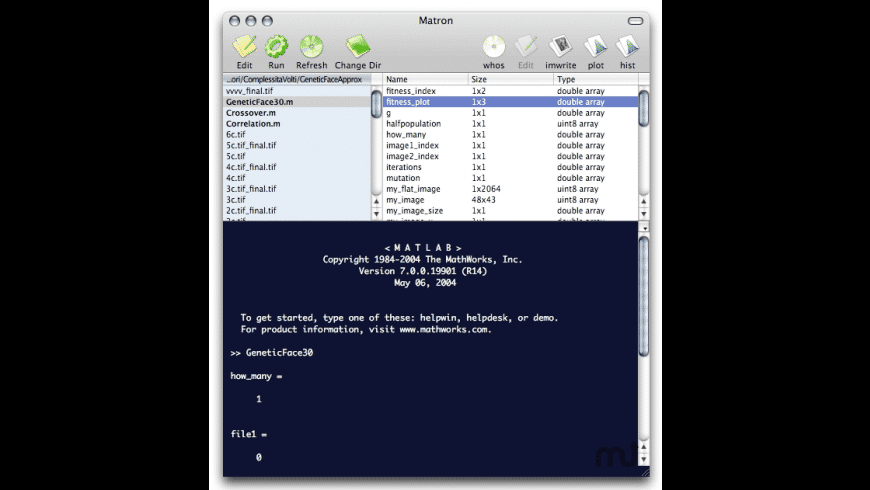The height and width of the screenshot is (490, 870).
Task: Toggle toolbar with top-right pill button
Action: pyautogui.click(x=635, y=21)
